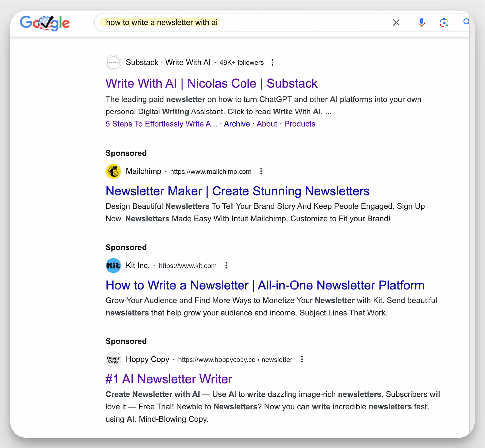Screen dimensions: 485x448
Task: Click the 'Mailchimp' site name text
Action: click(144, 171)
